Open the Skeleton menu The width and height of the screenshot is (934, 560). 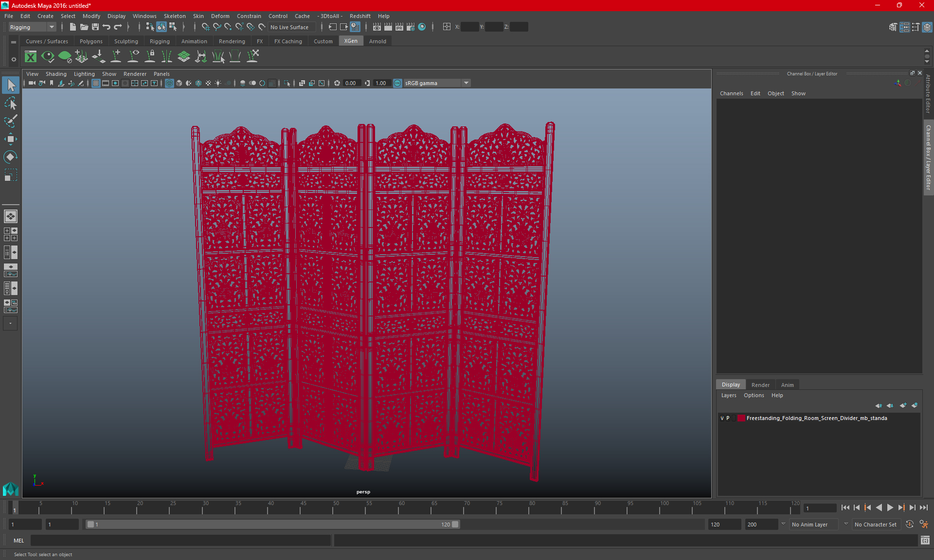pos(174,16)
